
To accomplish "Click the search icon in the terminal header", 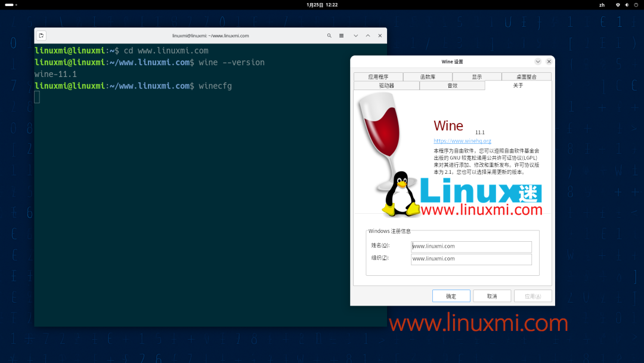I will [x=329, y=35].
